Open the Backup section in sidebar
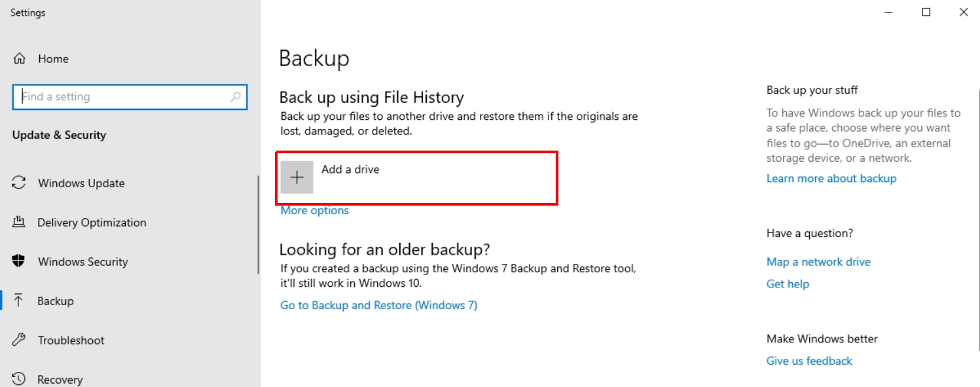 56,301
